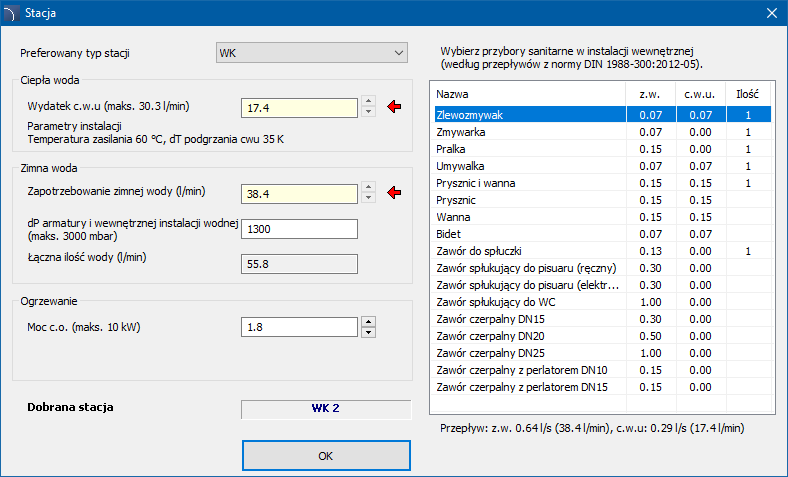Click down spinner next to Zapotrzebowanie zimnej wody
The width and height of the screenshot is (788, 477).
coord(368,196)
